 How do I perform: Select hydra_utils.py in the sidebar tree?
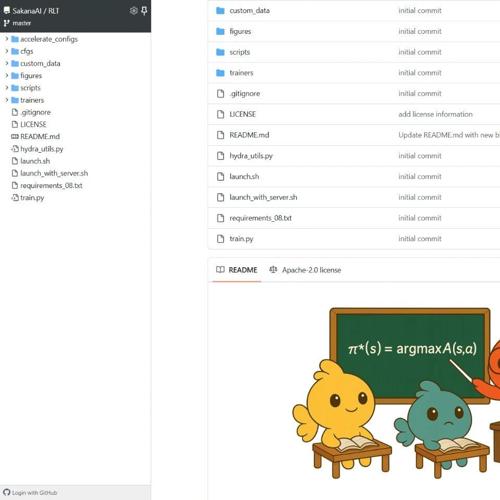[x=42, y=149]
